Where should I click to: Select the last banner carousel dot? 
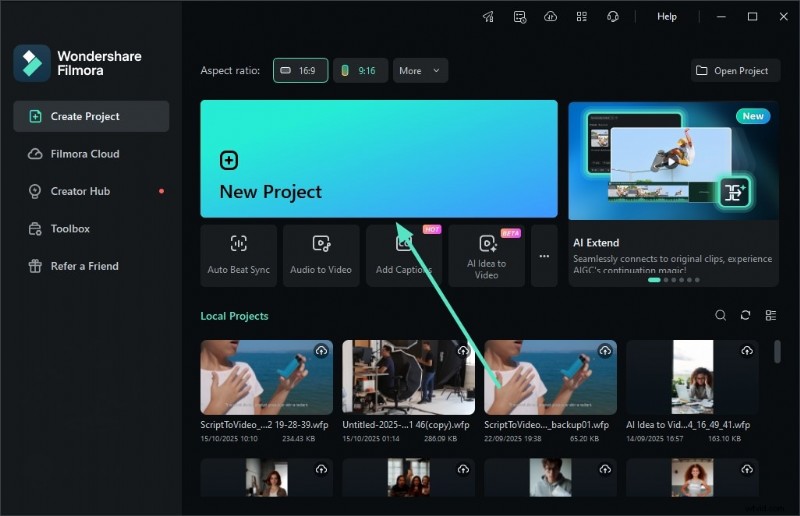[697, 280]
